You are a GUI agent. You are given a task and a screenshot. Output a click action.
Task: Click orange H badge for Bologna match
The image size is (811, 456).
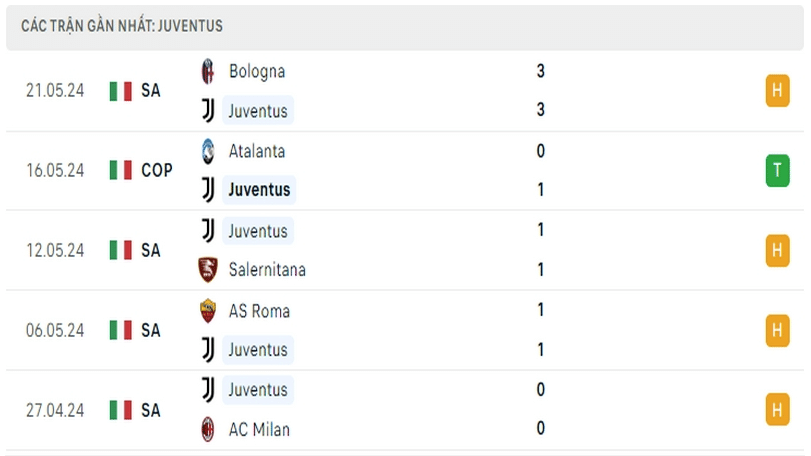click(777, 90)
